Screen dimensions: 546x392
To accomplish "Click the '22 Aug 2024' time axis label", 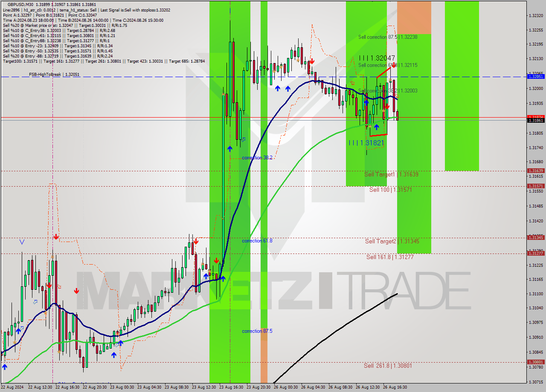I will pos(12,387).
